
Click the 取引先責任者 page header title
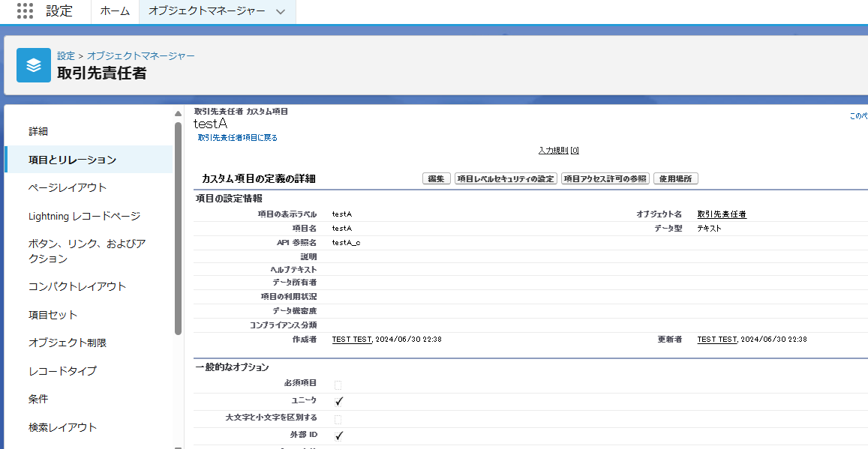[102, 73]
